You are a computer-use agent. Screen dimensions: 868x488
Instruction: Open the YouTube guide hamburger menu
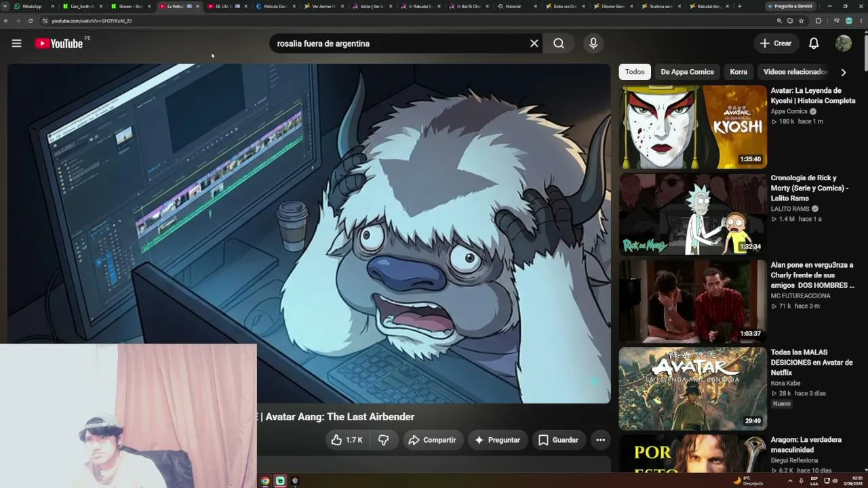pyautogui.click(x=17, y=43)
